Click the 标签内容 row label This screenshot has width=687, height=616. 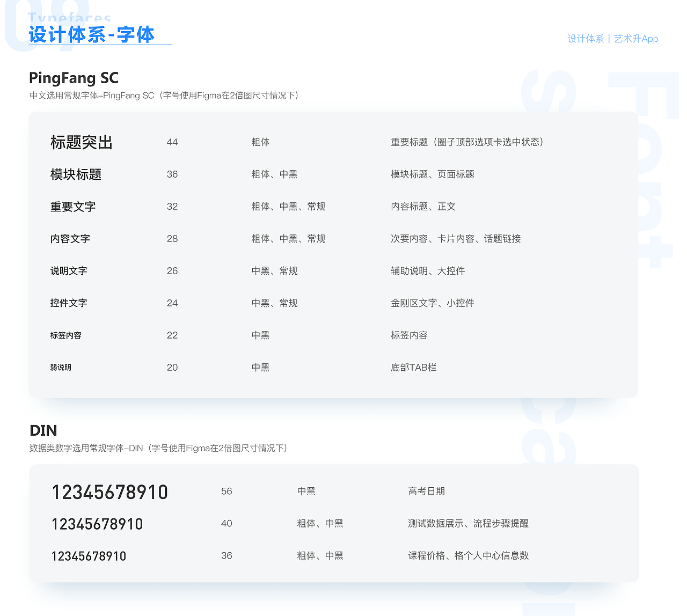point(65,335)
